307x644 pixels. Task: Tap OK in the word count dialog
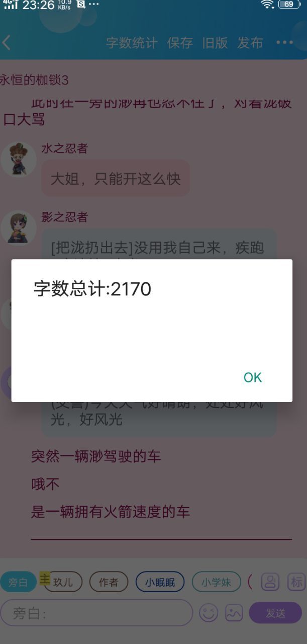pos(253,377)
